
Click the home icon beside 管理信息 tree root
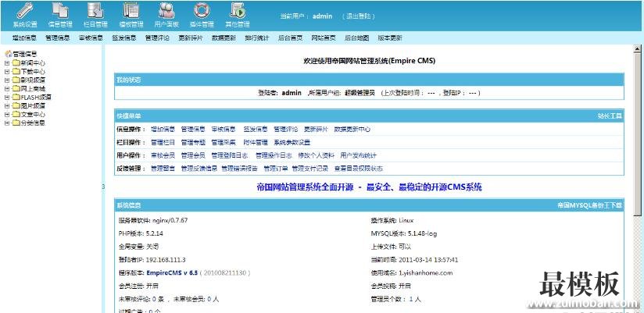click(x=8, y=54)
